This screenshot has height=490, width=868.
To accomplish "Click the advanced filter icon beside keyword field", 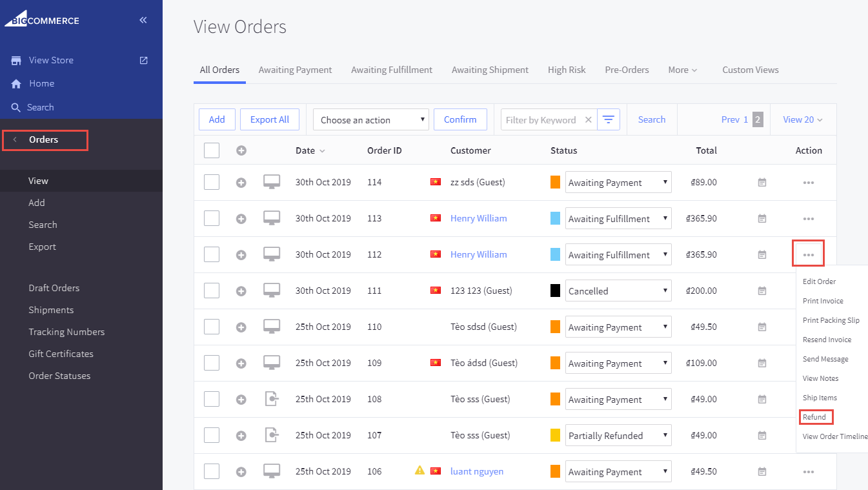I will (608, 119).
